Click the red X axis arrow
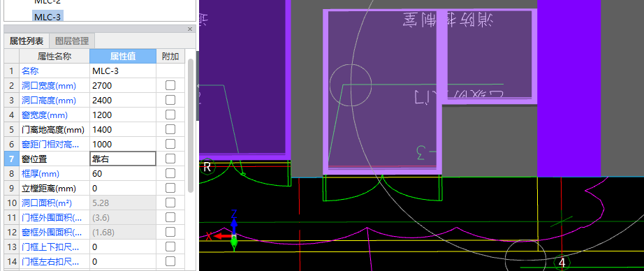 (x=222, y=237)
